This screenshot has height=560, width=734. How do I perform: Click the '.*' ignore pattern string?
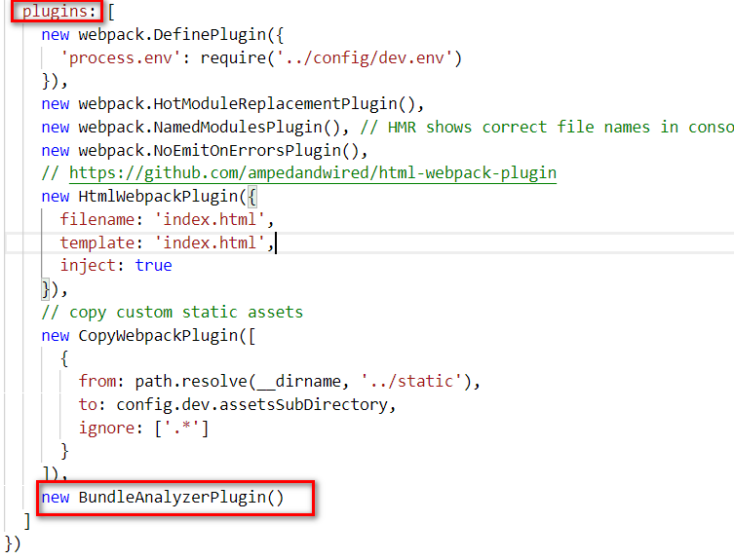click(181, 428)
